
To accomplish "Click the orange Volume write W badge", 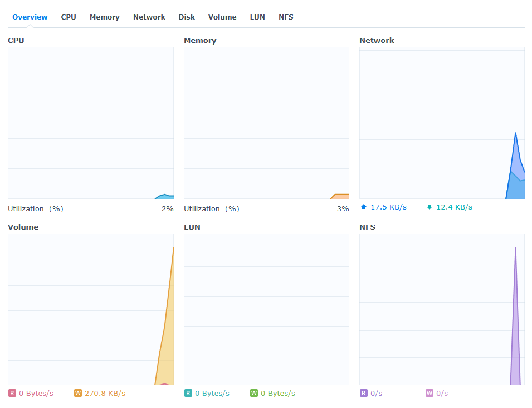I will (78, 393).
